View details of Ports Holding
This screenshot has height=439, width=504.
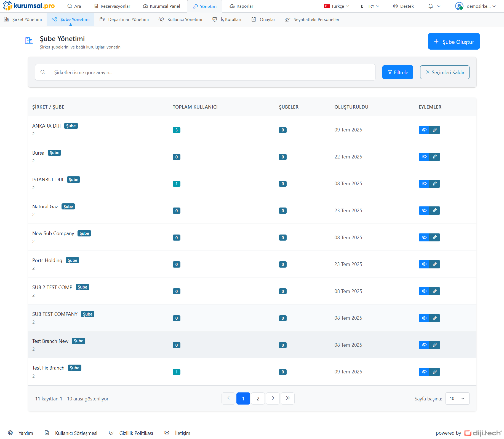point(424,264)
